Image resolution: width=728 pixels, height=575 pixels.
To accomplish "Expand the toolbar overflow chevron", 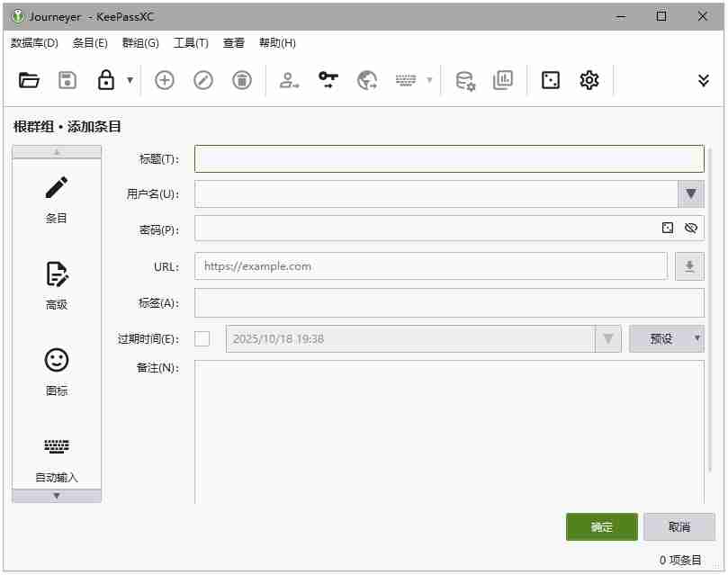I will 703,80.
